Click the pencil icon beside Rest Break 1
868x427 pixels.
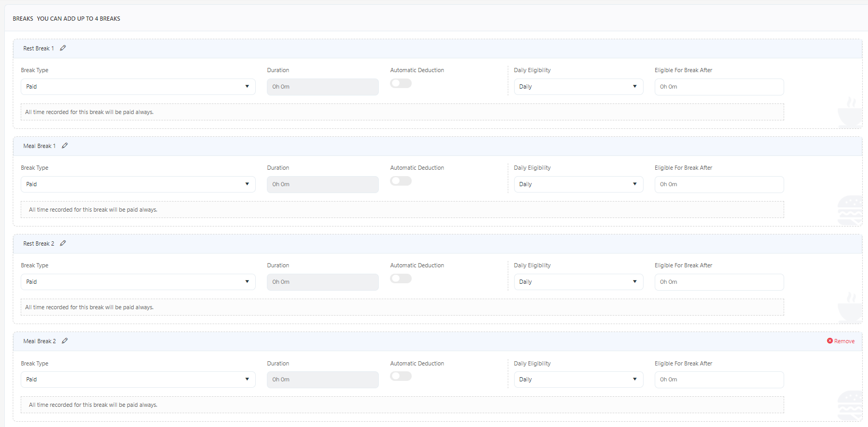point(63,48)
